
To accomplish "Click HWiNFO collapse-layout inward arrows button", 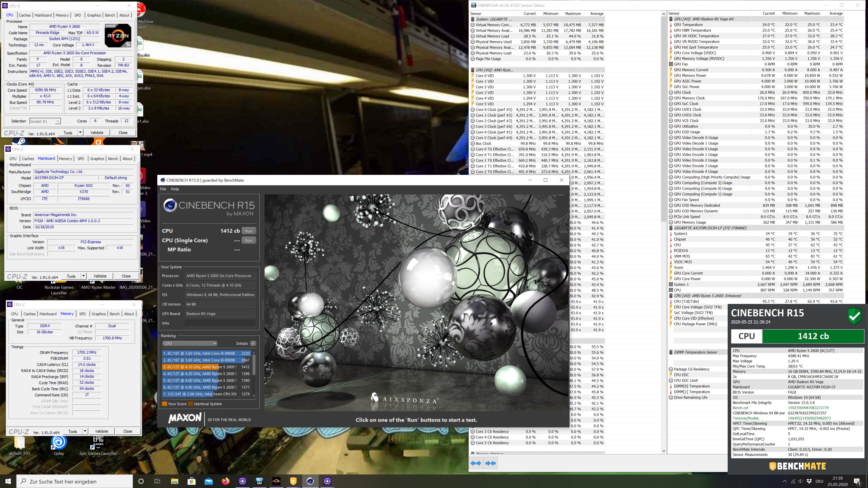I will point(490,463).
